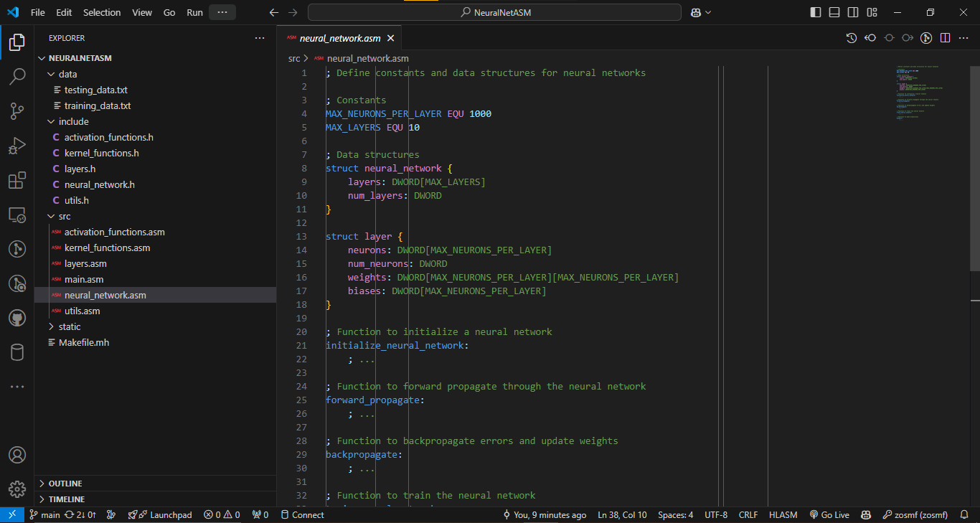Click the Connect status button
This screenshot has width=980, height=523.
(302, 514)
